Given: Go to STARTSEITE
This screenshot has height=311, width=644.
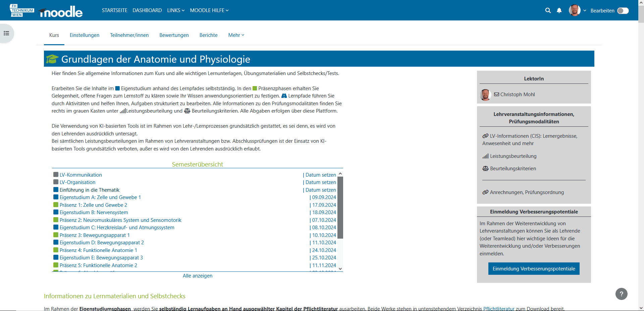Looking at the screenshot, I should coord(115,10).
